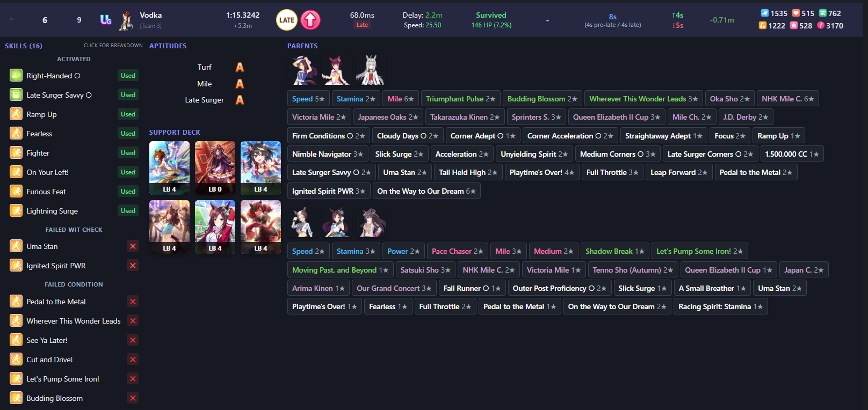Screen dimensions: 868x410
Task: Click the 'Survived 146 HP (7.2%)' result
Action: (491, 20)
